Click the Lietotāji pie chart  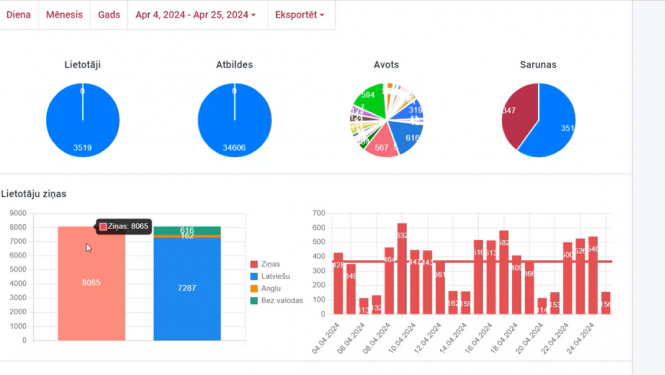tap(83, 120)
